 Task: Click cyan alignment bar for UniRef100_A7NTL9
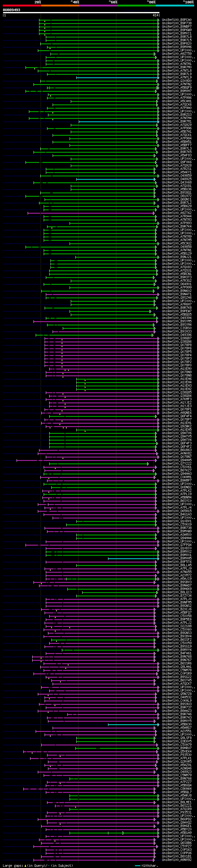118,78
